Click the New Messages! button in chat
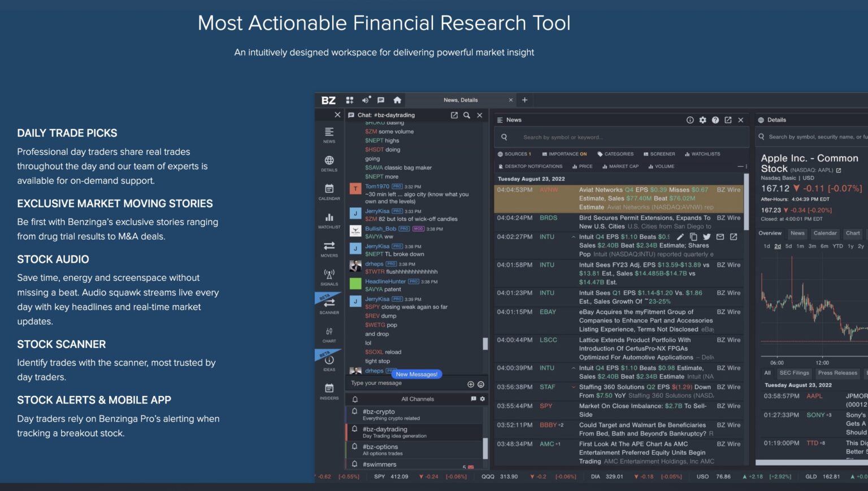Viewport: 868px width, 491px height. point(416,374)
